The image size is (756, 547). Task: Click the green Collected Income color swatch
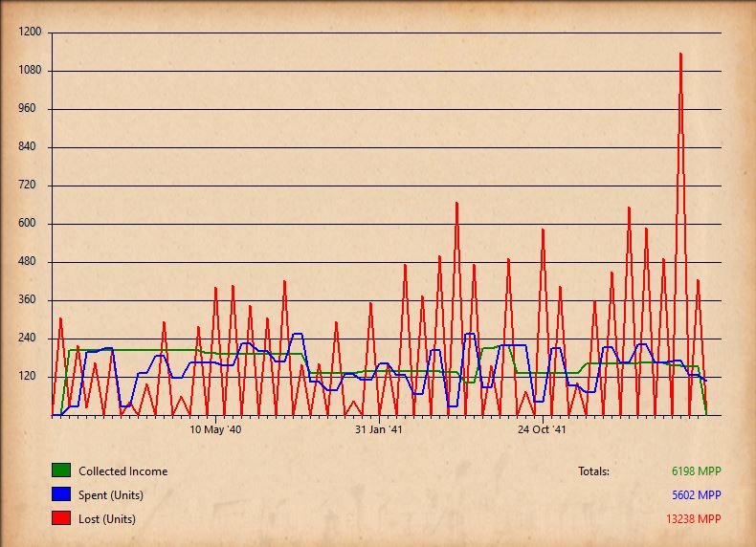61,470
